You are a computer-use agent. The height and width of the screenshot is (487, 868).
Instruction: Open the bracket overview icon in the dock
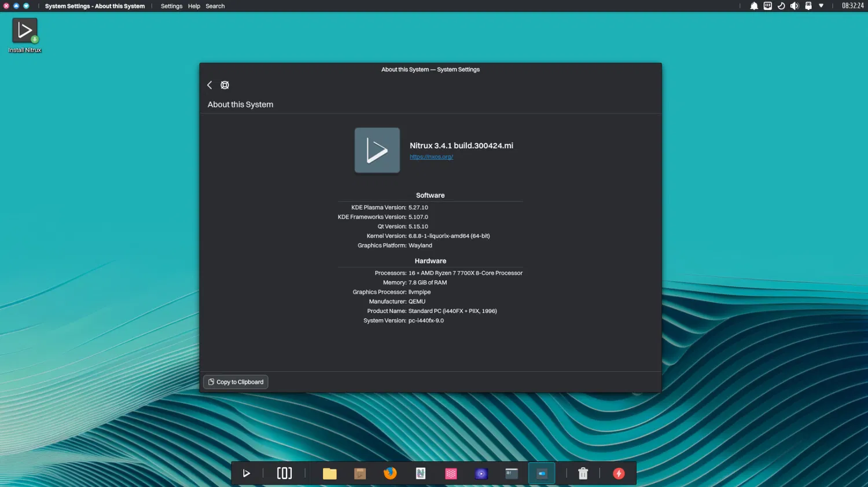click(x=284, y=473)
